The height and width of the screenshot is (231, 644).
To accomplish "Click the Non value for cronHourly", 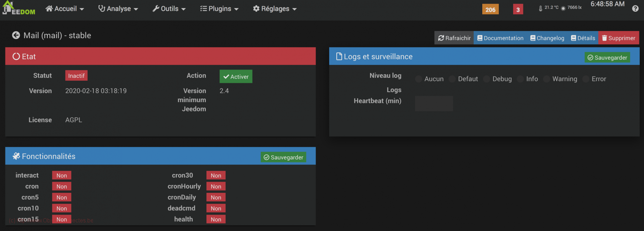I will tap(216, 186).
